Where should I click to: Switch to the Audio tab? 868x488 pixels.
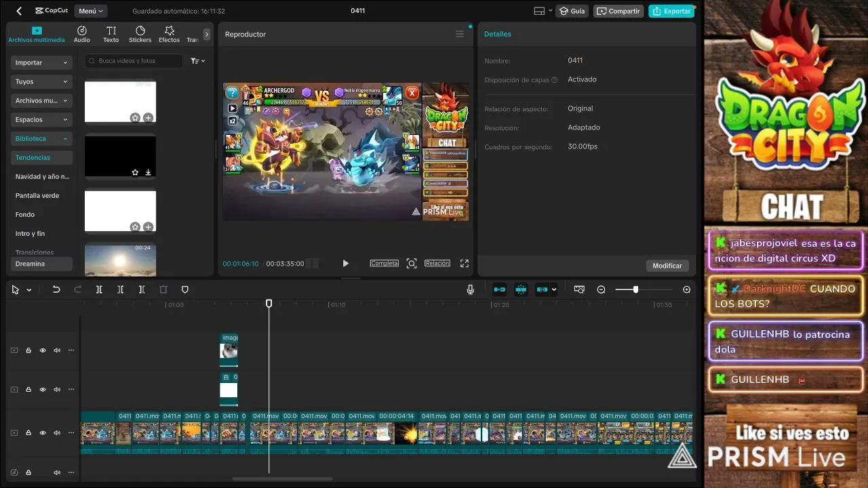click(x=82, y=35)
